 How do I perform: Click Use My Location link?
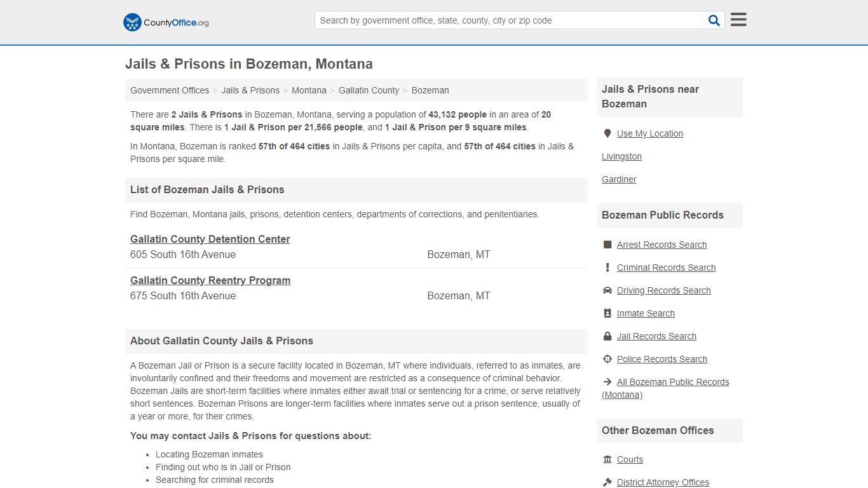650,133
